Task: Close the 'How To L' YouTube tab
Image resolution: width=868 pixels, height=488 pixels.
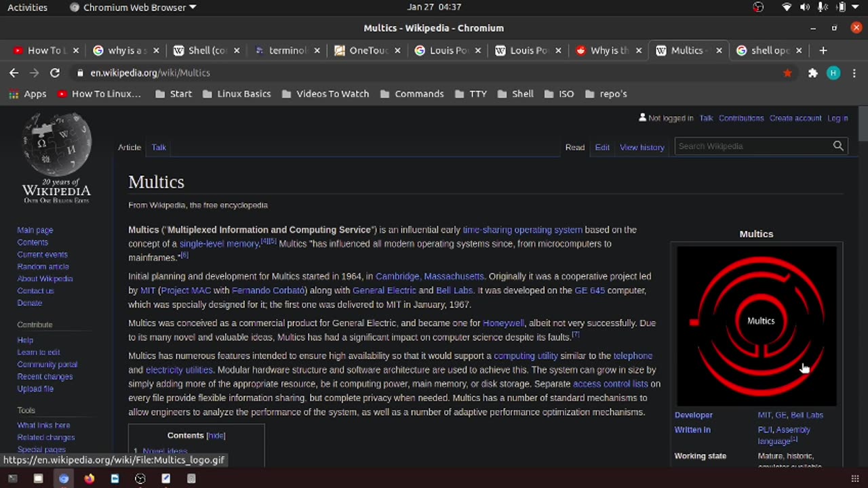Action: (x=76, y=50)
